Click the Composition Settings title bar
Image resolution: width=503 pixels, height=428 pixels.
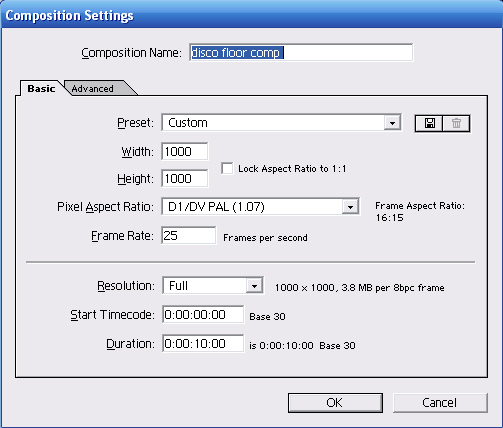251,15
